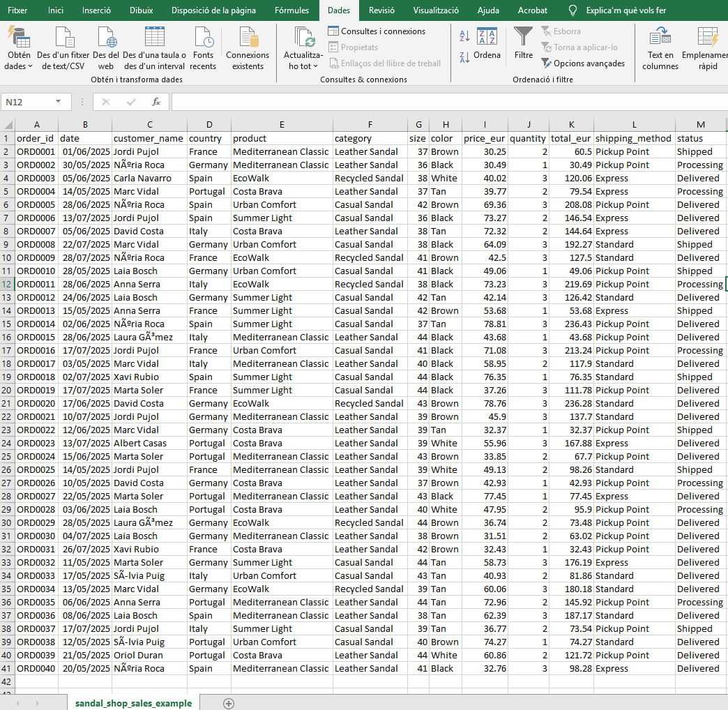
Task: Click the insert function fx icon
Action: [156, 102]
